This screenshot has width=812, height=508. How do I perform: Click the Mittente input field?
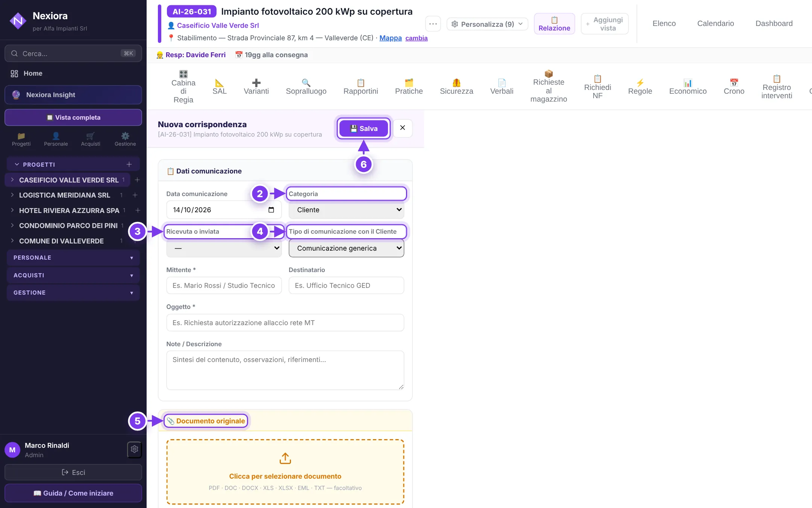tap(224, 286)
